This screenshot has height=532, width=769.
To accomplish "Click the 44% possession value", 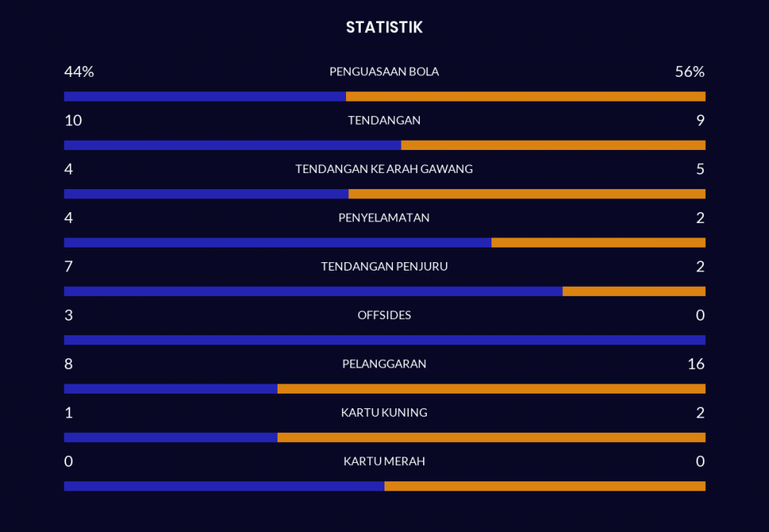I will point(78,71).
